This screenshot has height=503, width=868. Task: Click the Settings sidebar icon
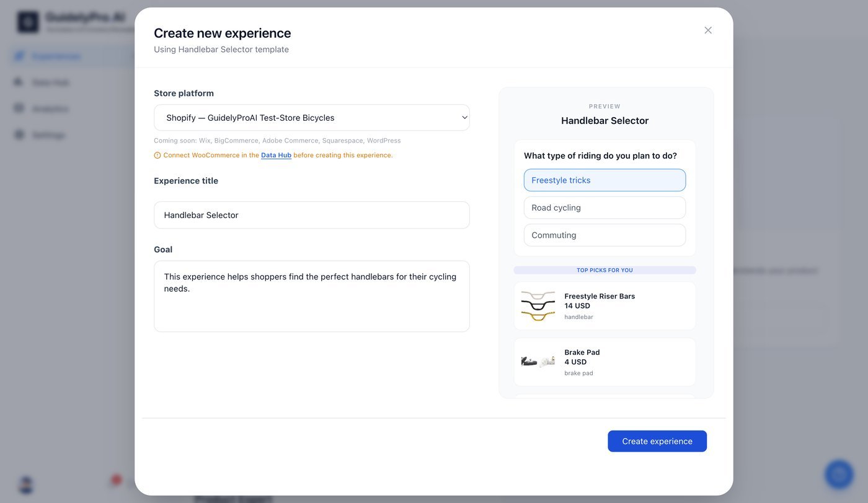(19, 134)
